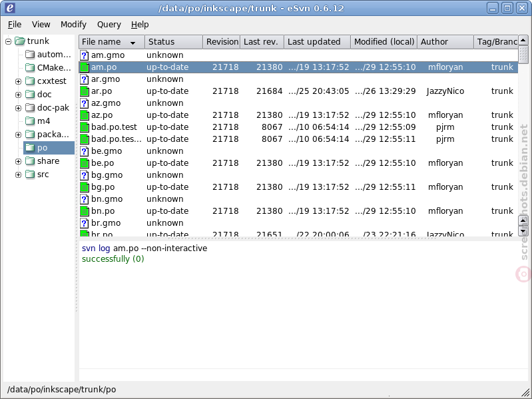This screenshot has width=532, height=399.
Task: Click the packa... folder icon
Action: [30, 134]
